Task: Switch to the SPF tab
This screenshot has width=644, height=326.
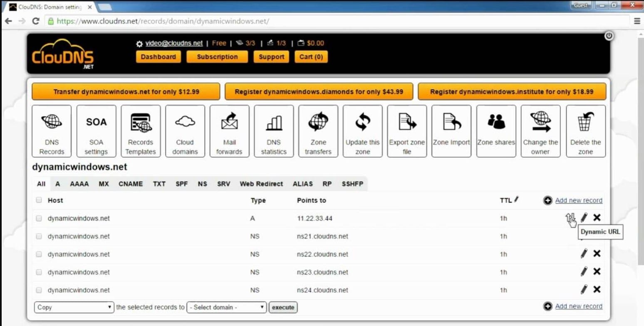Action: click(x=182, y=184)
